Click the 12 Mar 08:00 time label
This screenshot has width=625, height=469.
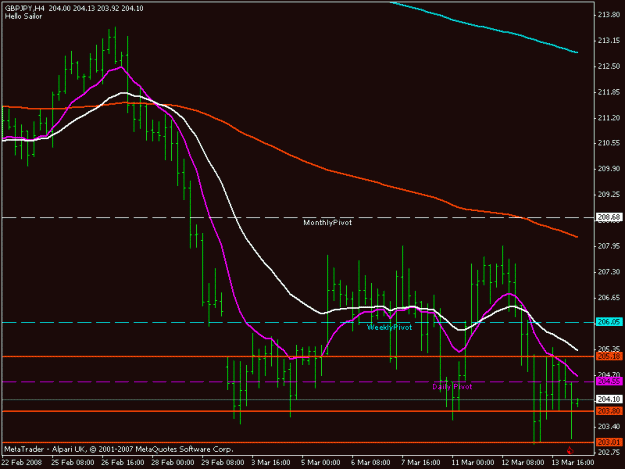click(x=523, y=463)
